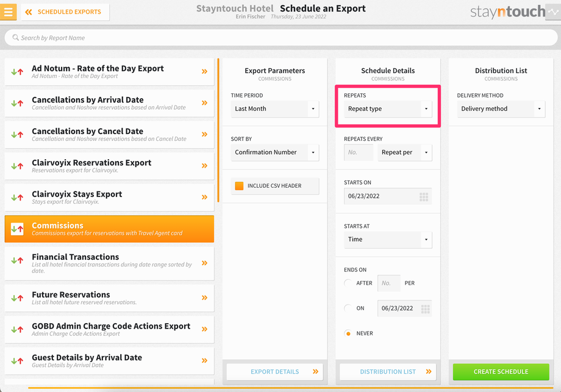Image resolution: width=561 pixels, height=392 pixels.
Task: Click the Export Details button
Action: (x=275, y=372)
